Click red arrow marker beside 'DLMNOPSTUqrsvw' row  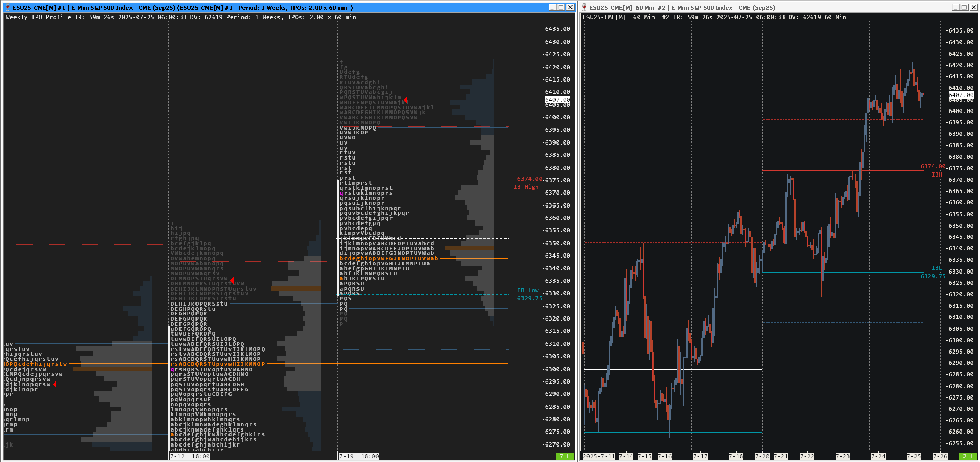pos(232,280)
